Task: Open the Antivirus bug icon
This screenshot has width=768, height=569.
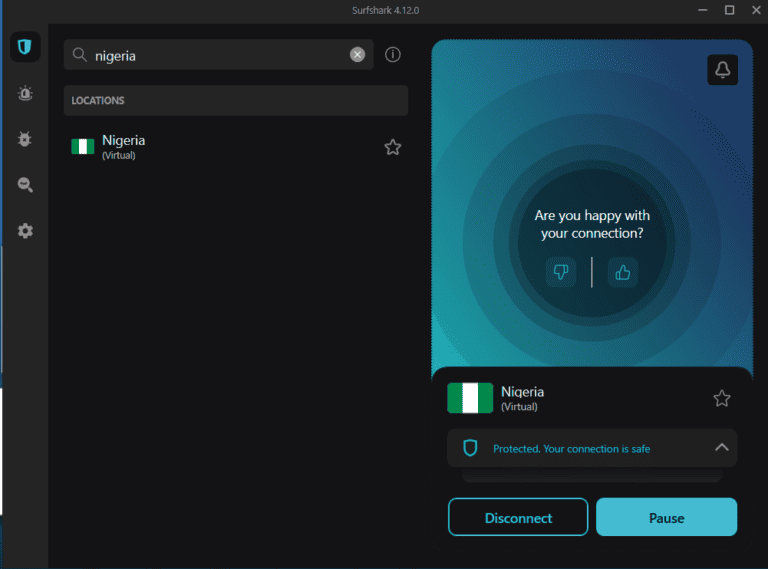Action: click(25, 139)
